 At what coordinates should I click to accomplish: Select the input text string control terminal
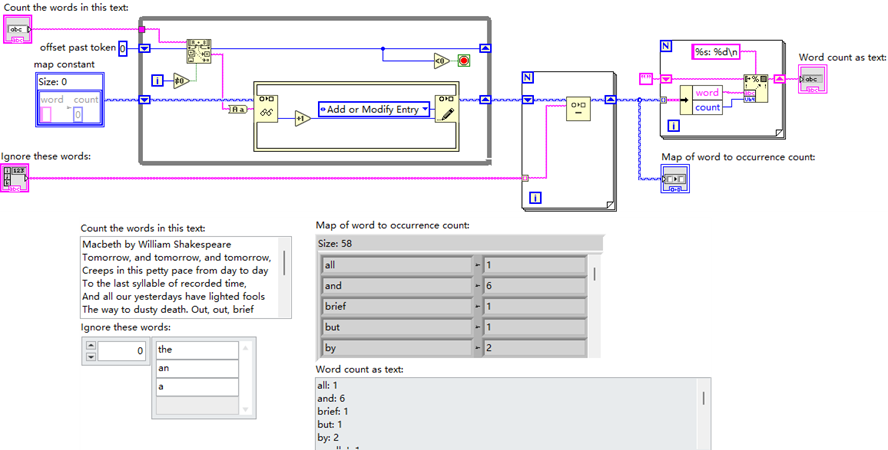[x=18, y=29]
